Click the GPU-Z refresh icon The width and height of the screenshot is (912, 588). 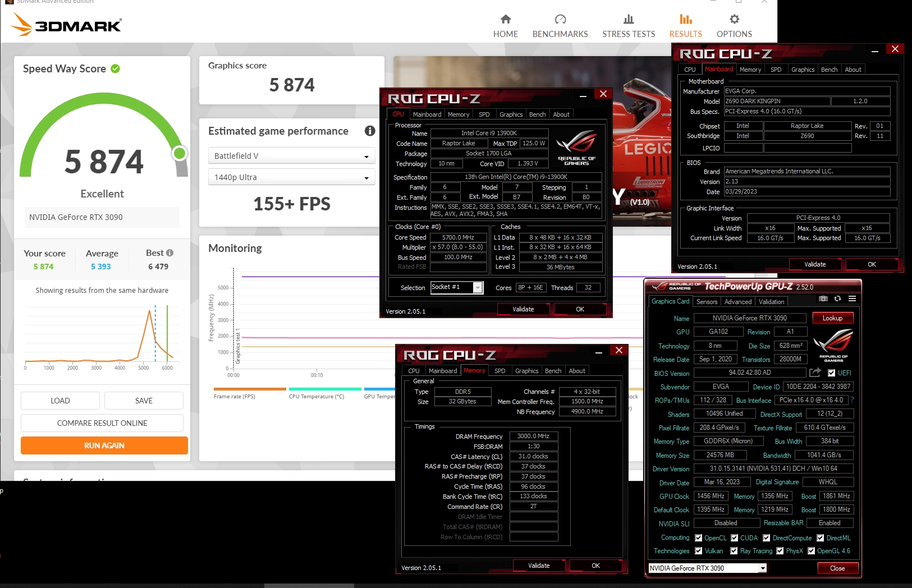[x=837, y=298]
